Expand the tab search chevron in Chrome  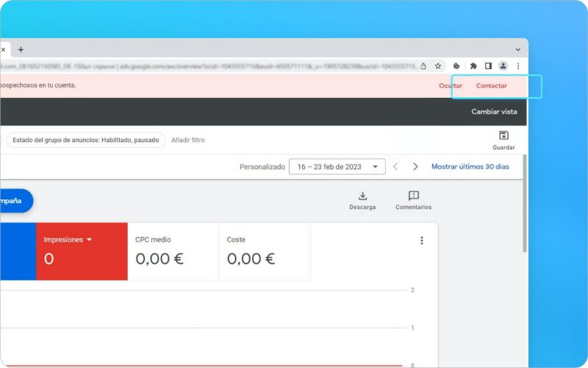pyautogui.click(x=517, y=49)
